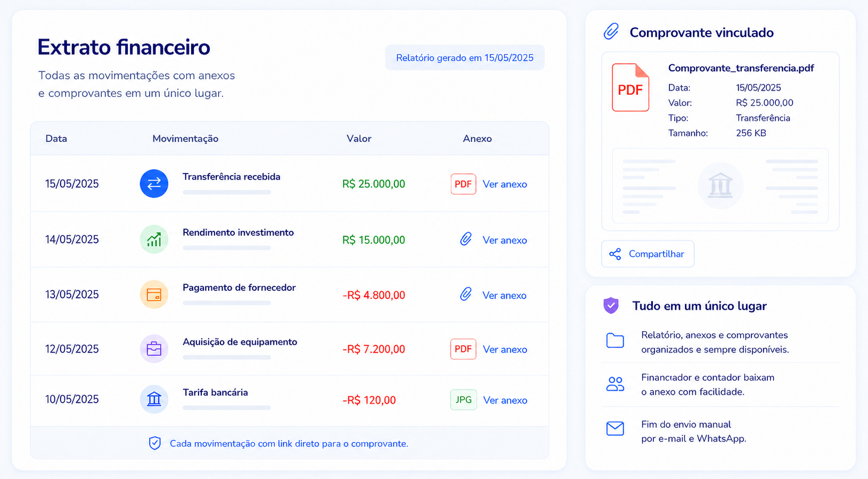This screenshot has width=868, height=479.
Task: Click the date 15/05/2025 in the table
Action: pos(72,184)
